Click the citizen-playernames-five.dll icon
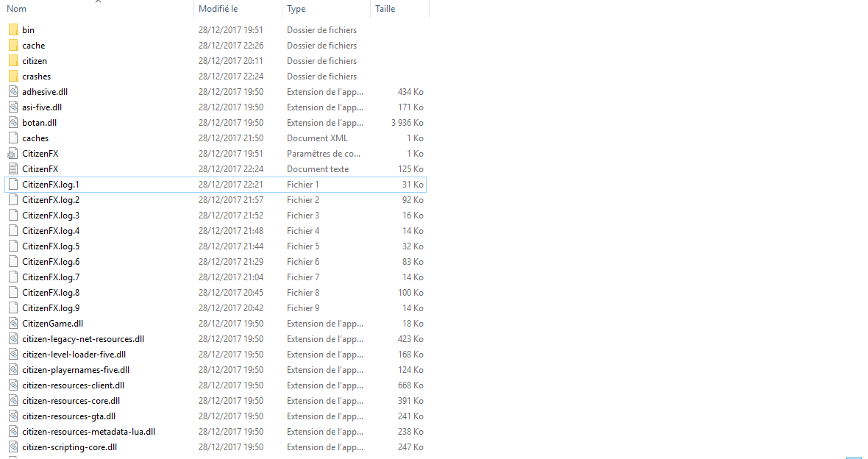 pos(13,370)
